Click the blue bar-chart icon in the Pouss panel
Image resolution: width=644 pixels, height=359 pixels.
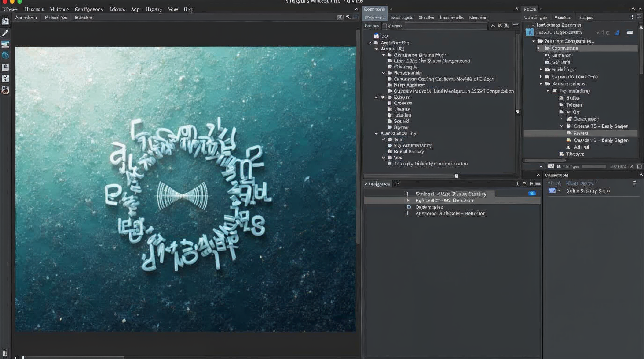click(617, 33)
